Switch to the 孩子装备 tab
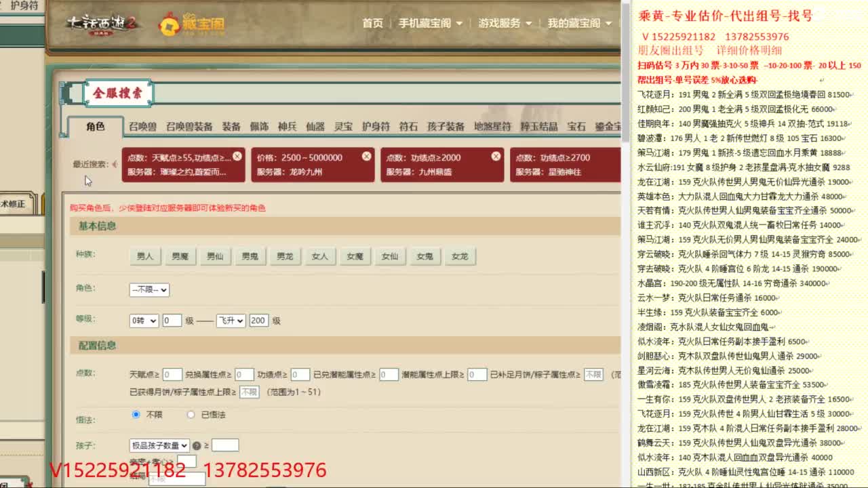This screenshot has width=868, height=488. coord(446,127)
